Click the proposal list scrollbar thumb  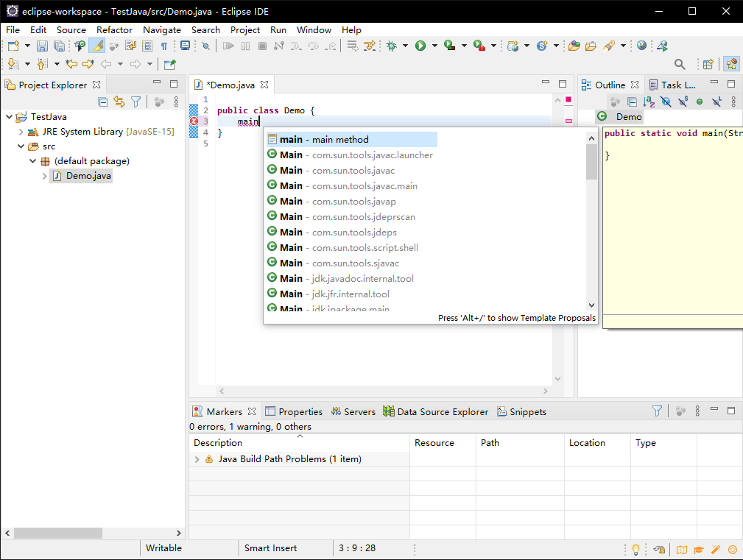[591, 162]
